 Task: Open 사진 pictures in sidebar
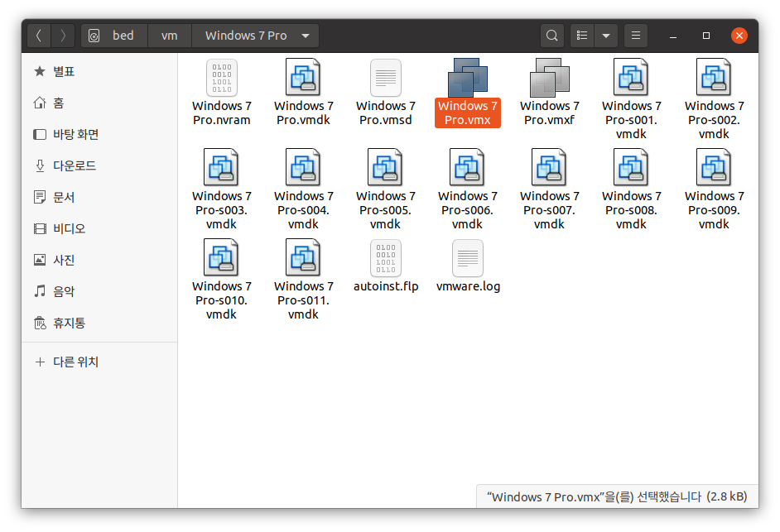click(99, 260)
